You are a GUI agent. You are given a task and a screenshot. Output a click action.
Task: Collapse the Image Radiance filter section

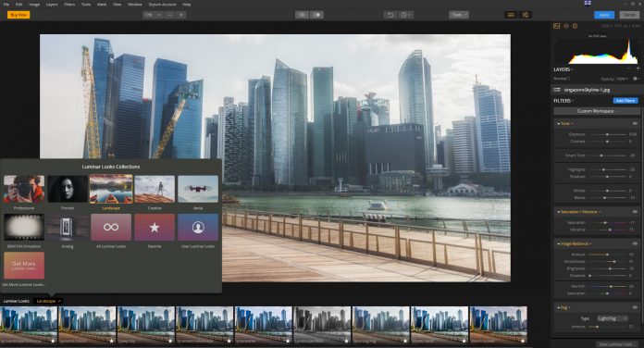click(559, 244)
